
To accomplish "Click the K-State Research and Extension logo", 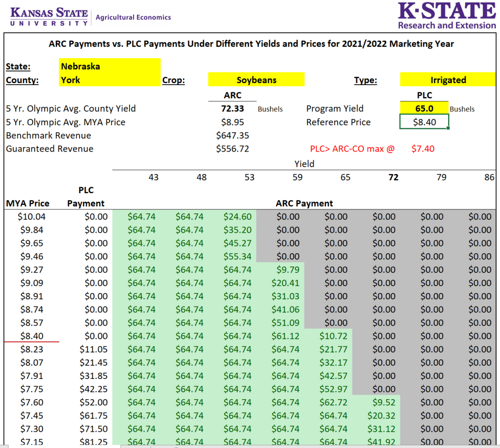I will pos(447,16).
